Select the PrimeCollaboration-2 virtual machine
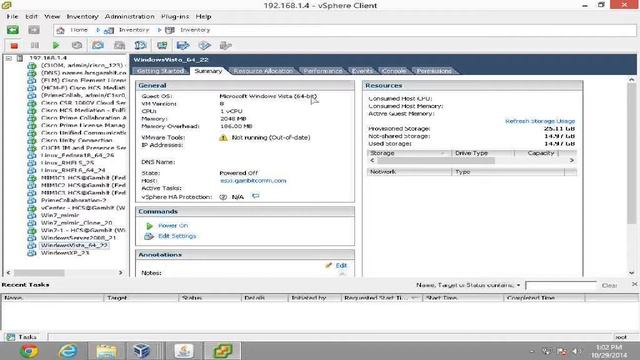Image resolution: width=640 pixels, height=360 pixels. 73,200
